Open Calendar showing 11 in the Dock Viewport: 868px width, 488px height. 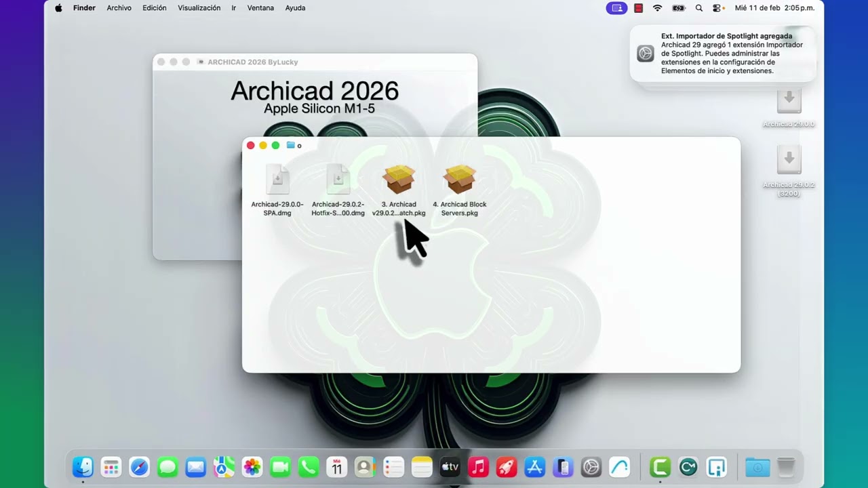(337, 467)
